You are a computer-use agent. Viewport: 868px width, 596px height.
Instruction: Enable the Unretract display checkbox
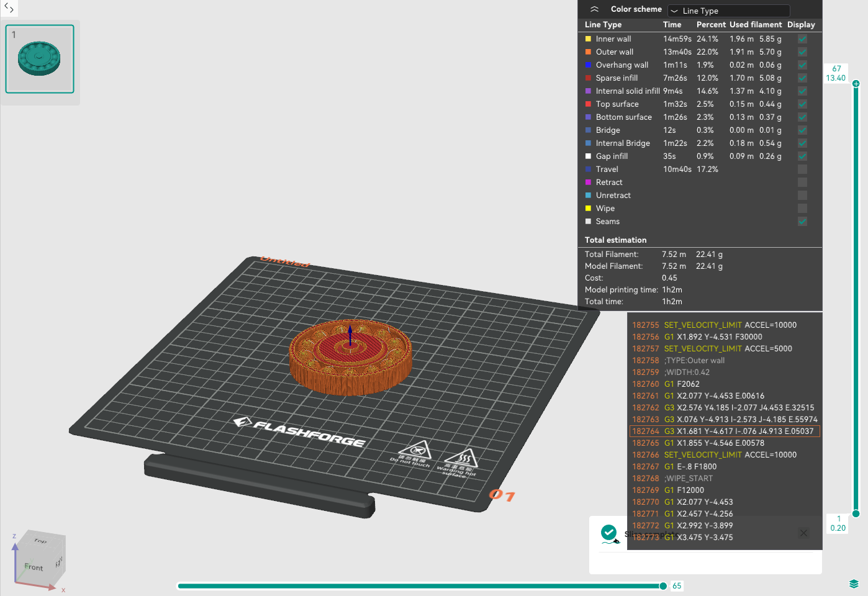pyautogui.click(x=802, y=195)
